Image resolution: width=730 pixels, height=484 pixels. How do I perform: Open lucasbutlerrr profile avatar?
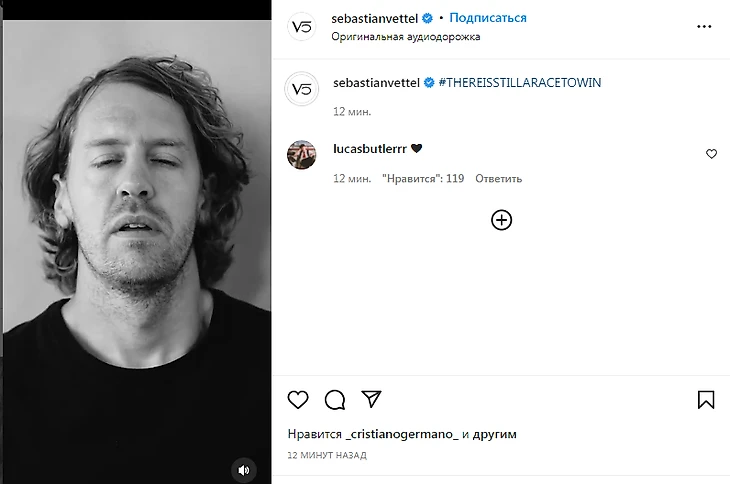[303, 155]
